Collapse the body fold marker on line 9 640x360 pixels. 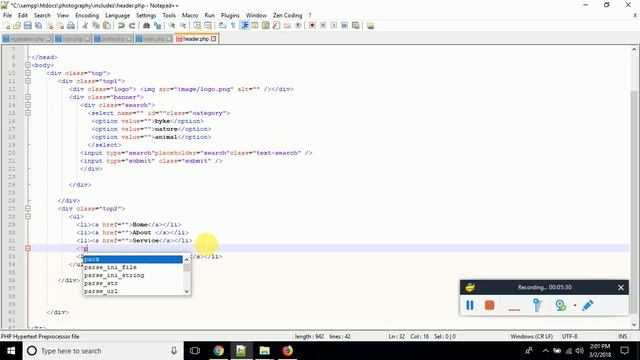point(28,65)
